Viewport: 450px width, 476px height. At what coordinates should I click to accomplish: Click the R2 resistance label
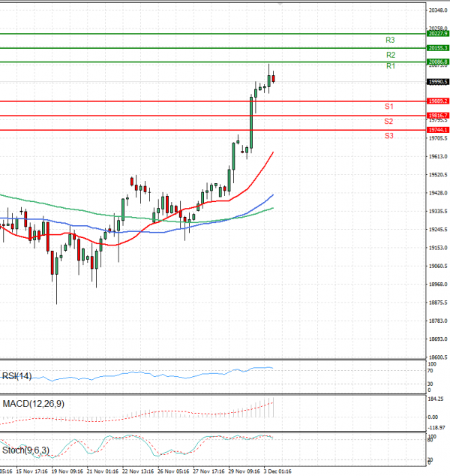coord(391,55)
